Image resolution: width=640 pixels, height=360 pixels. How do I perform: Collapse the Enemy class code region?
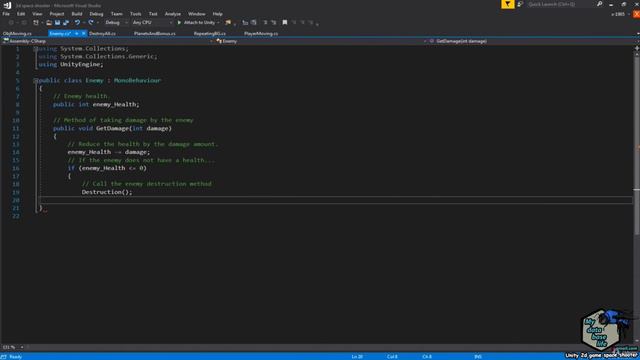[x=36, y=80]
